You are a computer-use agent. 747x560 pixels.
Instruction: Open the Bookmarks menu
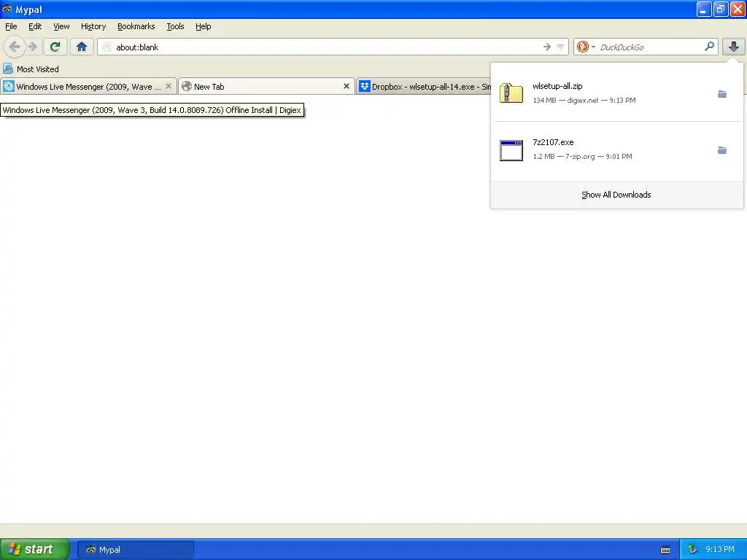(x=136, y=26)
